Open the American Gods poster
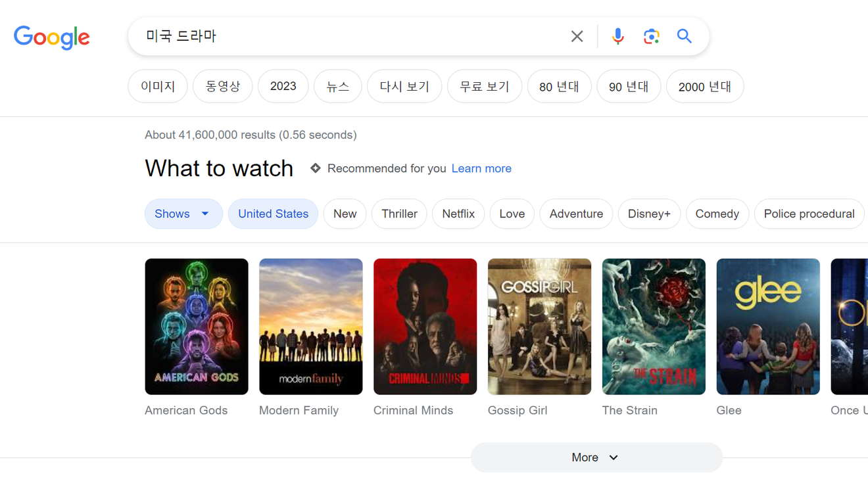The width and height of the screenshot is (868, 487). tap(197, 327)
